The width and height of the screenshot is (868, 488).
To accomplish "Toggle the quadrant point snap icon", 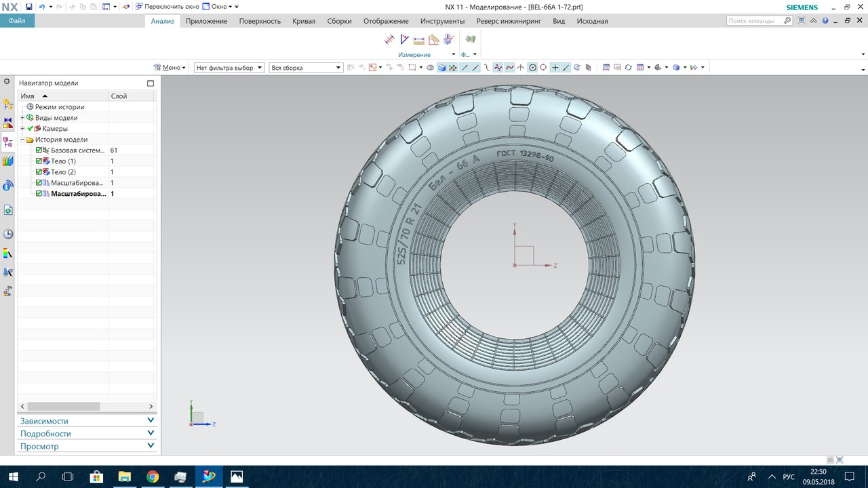I will 543,68.
